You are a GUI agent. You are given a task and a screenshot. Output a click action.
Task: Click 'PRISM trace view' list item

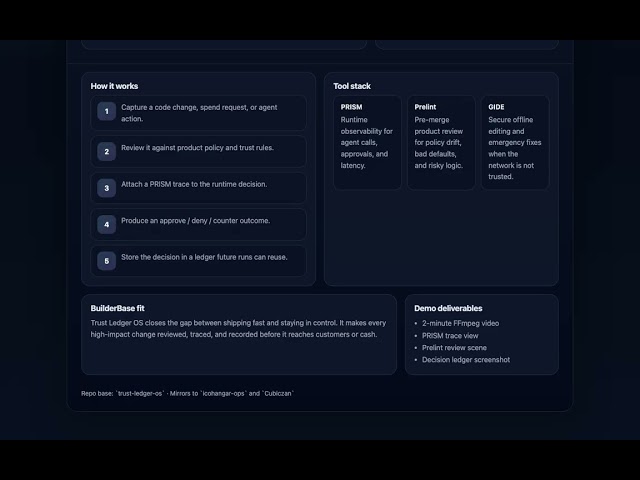tap(450, 336)
